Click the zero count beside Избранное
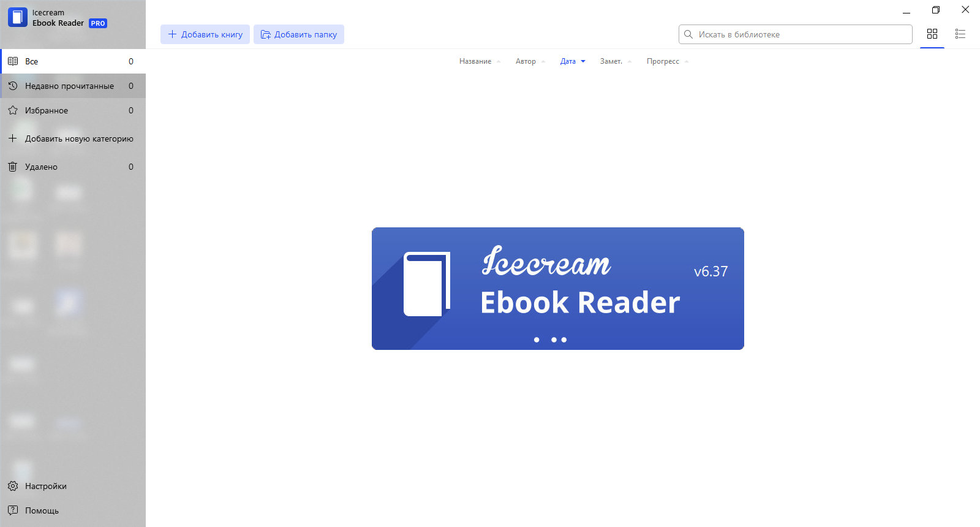Image resolution: width=980 pixels, height=527 pixels. click(x=131, y=110)
